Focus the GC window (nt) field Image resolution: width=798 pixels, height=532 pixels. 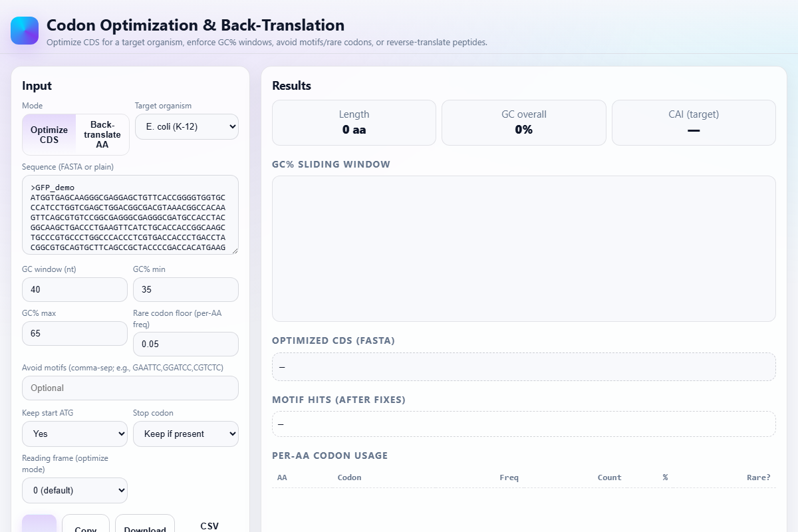click(x=74, y=290)
